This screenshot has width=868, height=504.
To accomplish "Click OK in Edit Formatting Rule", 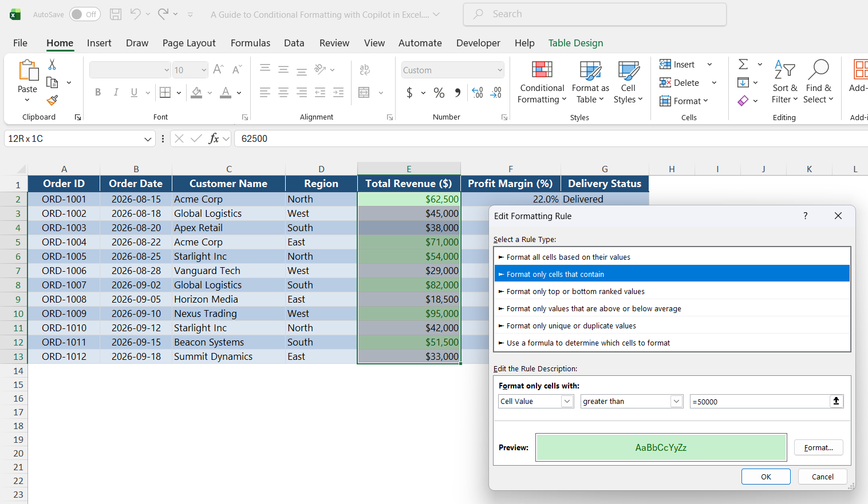I will tap(766, 477).
